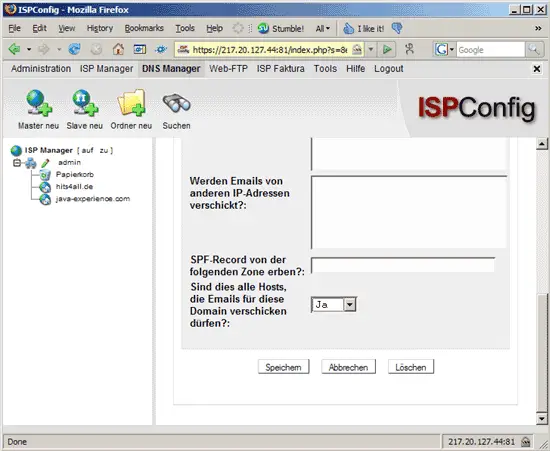Select hits4all.de in the tree
The height and width of the screenshot is (451, 550).
74,187
